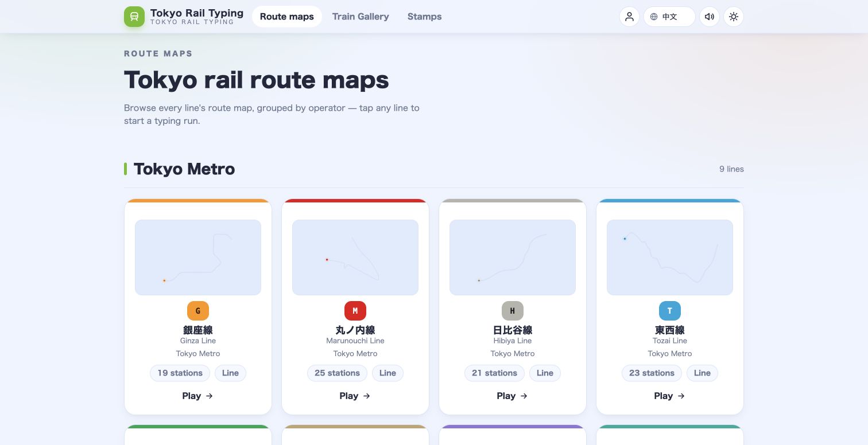Toggle sound with the speaker icon
The image size is (868, 445).
pyautogui.click(x=710, y=17)
